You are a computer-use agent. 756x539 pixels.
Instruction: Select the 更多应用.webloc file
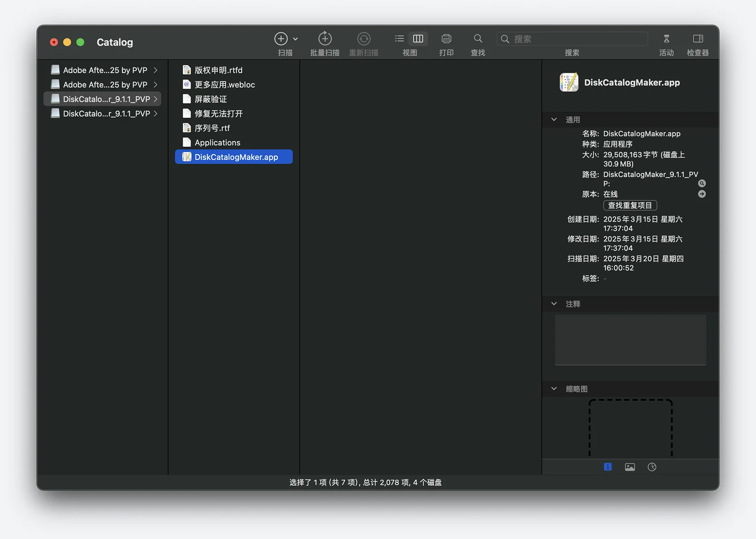click(234, 85)
